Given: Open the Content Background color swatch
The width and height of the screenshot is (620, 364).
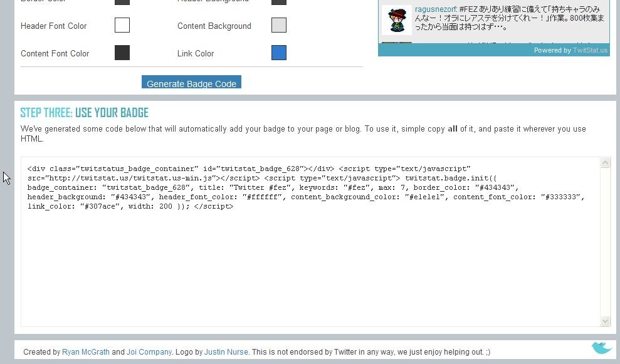Looking at the screenshot, I should (x=279, y=25).
